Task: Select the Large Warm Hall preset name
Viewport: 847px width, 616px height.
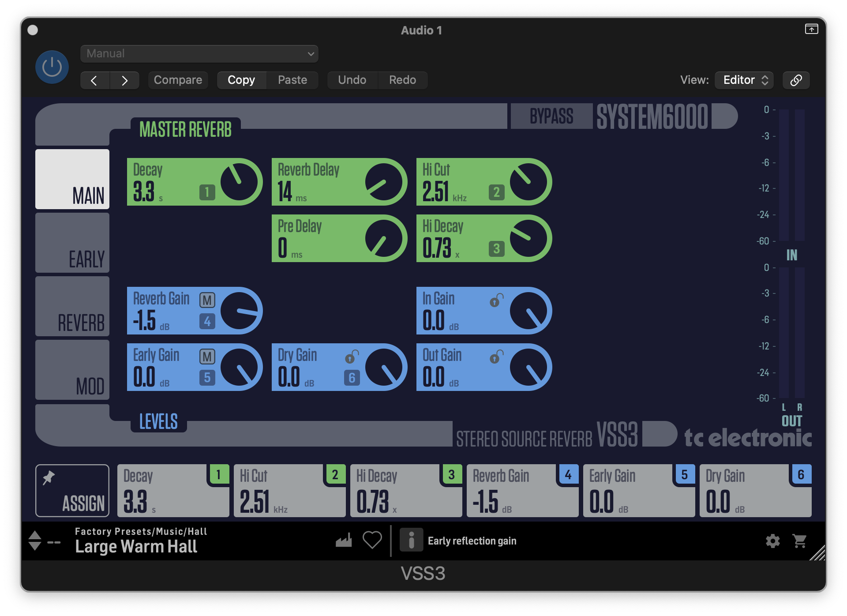Action: 136,547
